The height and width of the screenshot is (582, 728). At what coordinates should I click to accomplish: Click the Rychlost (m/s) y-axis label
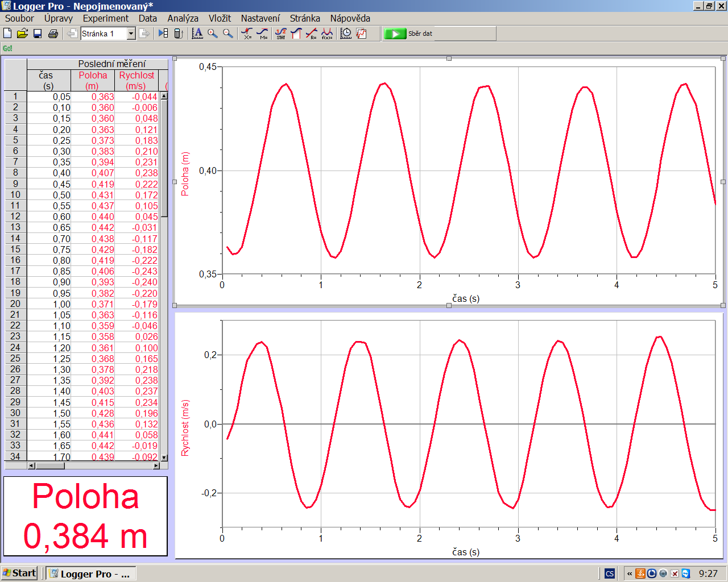185,428
